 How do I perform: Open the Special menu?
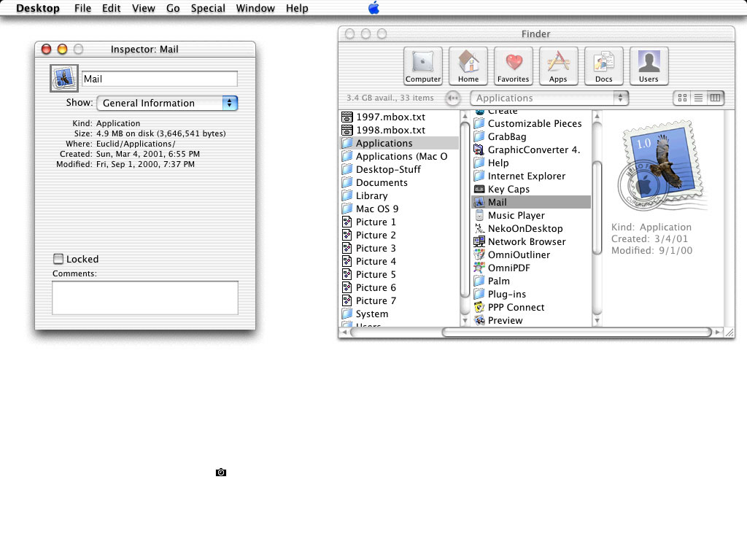[208, 8]
